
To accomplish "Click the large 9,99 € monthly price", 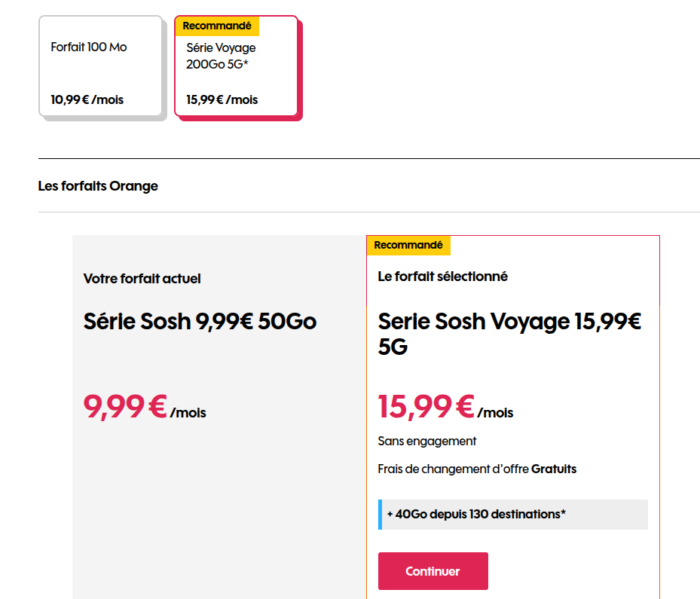I will pos(125,408).
